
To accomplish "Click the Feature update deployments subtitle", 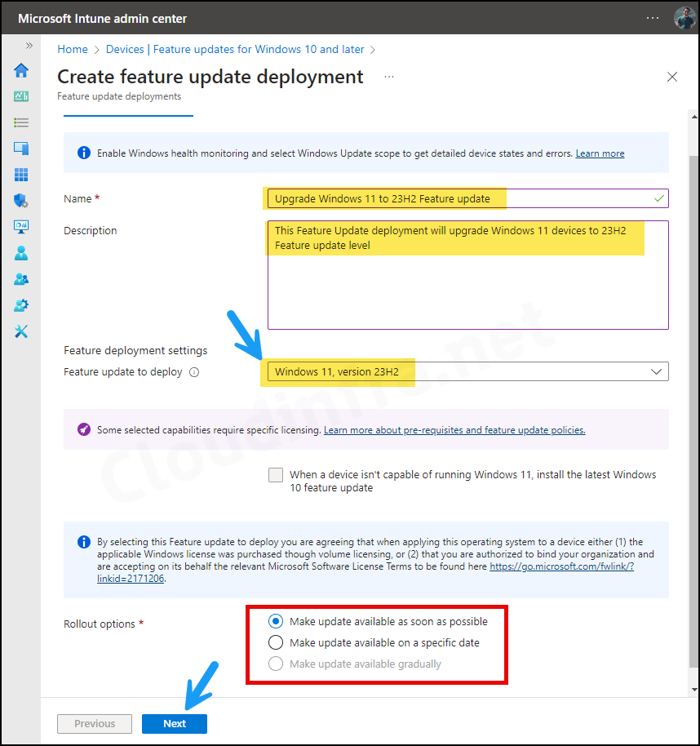I will click(x=119, y=96).
